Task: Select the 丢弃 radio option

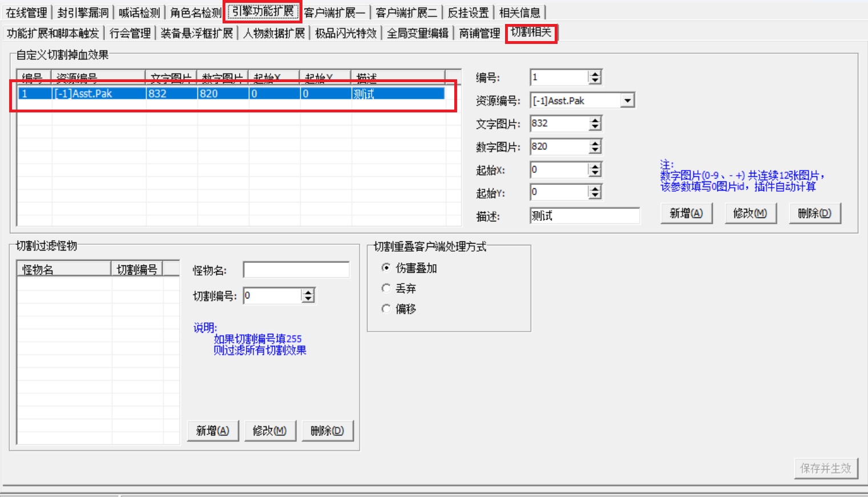Action: (386, 288)
